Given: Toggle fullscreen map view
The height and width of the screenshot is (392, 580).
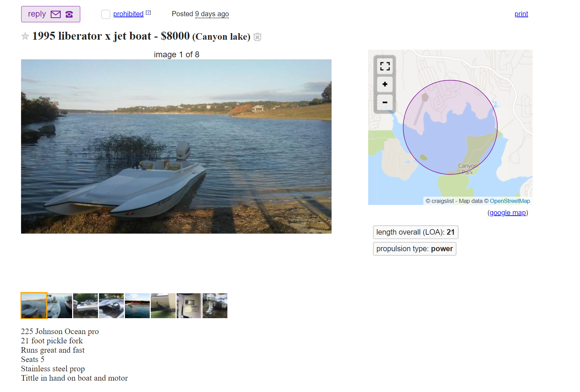Looking at the screenshot, I should tap(385, 66).
